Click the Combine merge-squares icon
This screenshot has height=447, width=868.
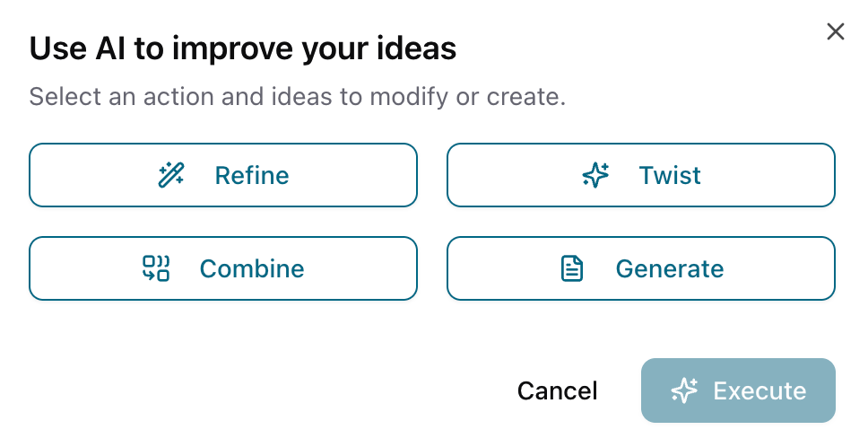[156, 268]
